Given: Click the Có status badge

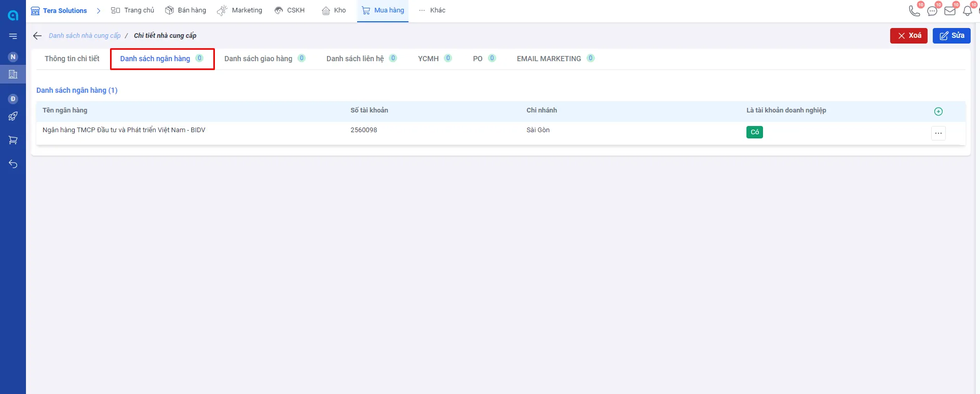Looking at the screenshot, I should pyautogui.click(x=755, y=132).
